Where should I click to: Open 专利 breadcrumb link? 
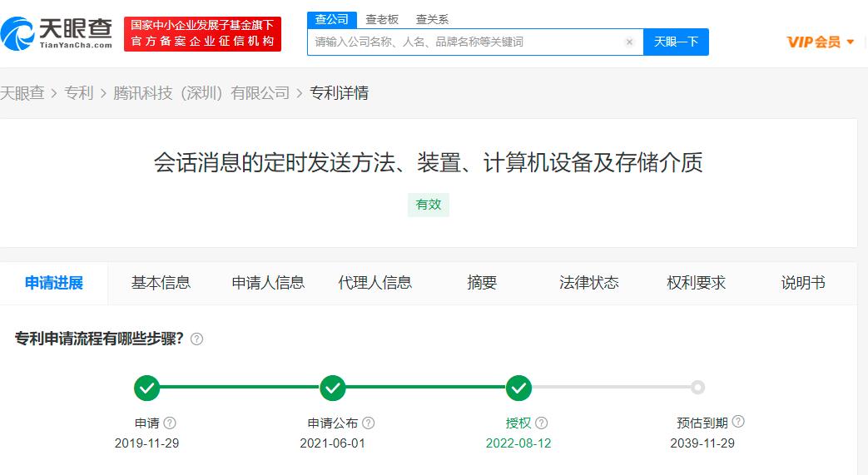tap(78, 93)
